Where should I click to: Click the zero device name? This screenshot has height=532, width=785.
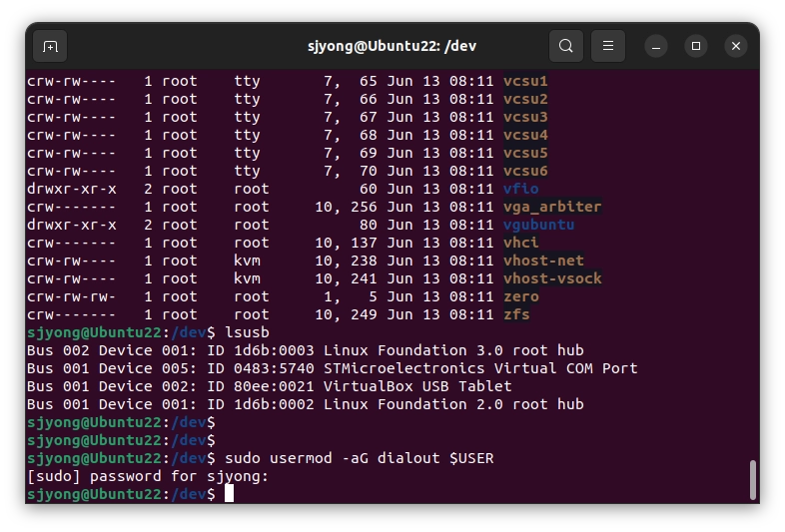pos(521,296)
